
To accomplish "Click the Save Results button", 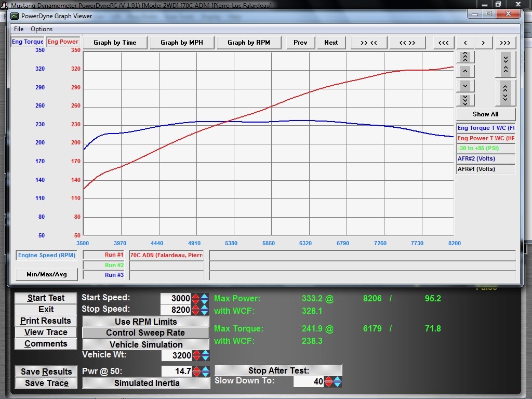I will [x=46, y=371].
